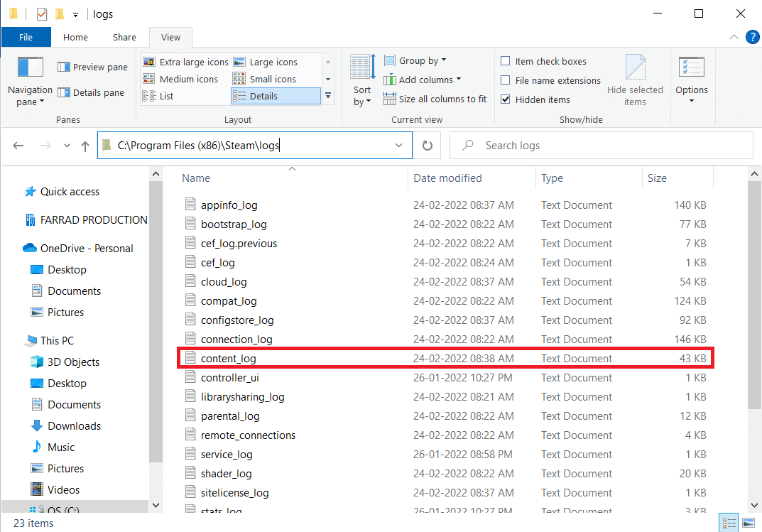Switch layout to Large icons

point(266,63)
